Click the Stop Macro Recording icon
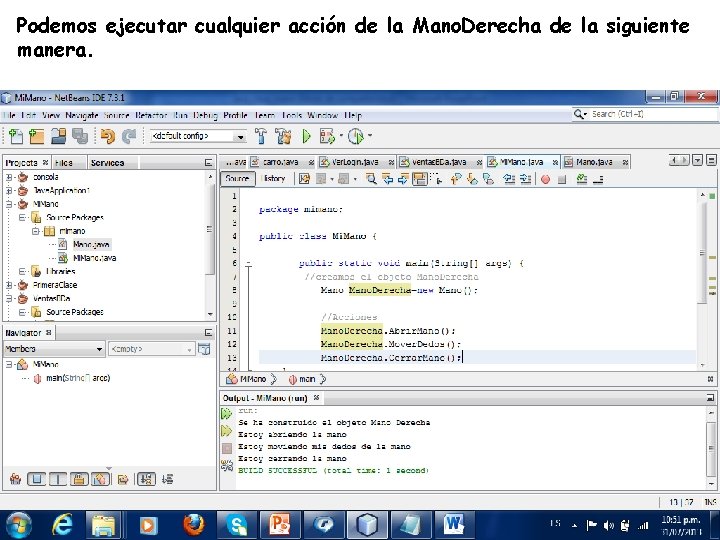Viewport: 720px width, 540px height. [x=562, y=179]
